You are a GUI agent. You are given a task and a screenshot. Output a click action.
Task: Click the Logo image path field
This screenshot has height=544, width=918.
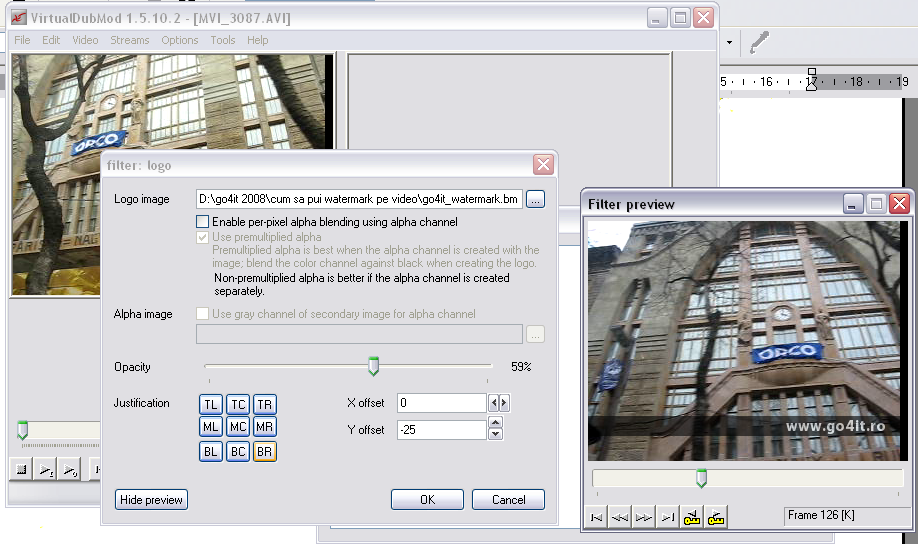359,199
